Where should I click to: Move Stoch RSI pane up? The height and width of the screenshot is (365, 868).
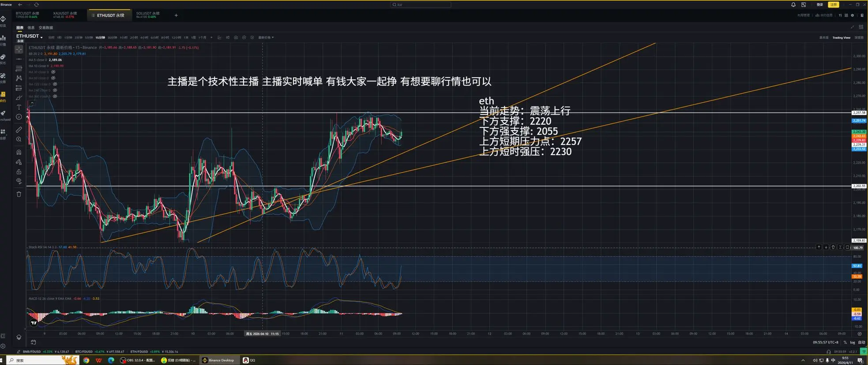819,247
